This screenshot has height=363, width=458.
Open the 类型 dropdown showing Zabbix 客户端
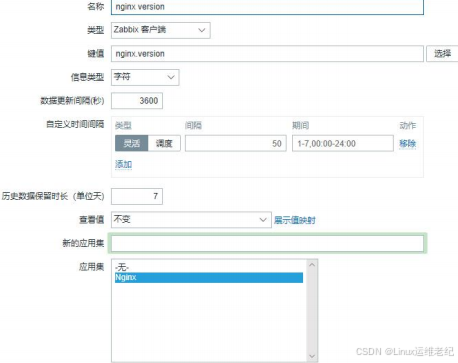pos(161,30)
